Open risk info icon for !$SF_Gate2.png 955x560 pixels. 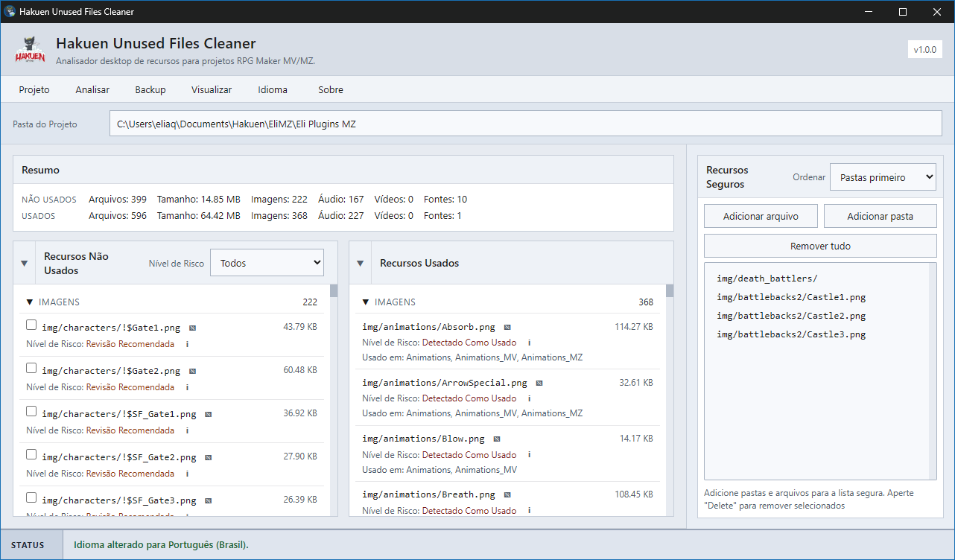click(x=187, y=474)
